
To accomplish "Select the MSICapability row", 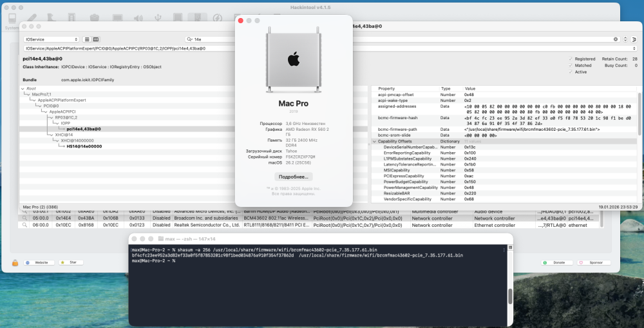I will tap(506, 170).
